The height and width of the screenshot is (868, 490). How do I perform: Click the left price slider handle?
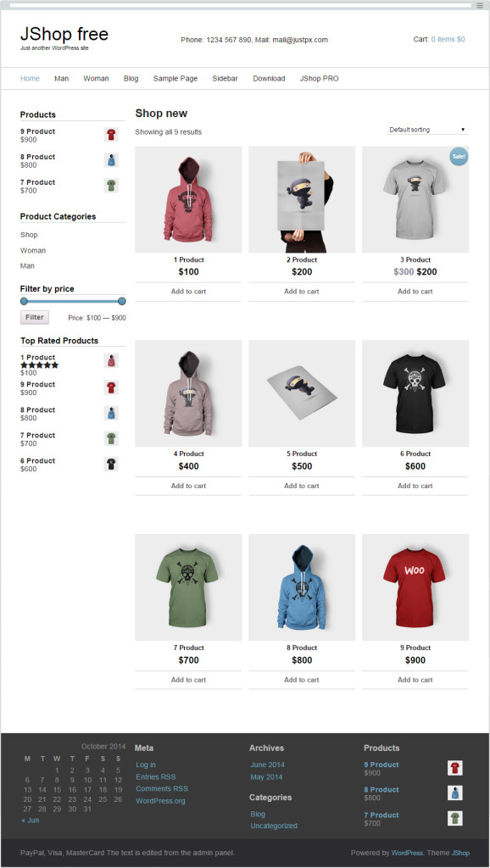[x=24, y=301]
